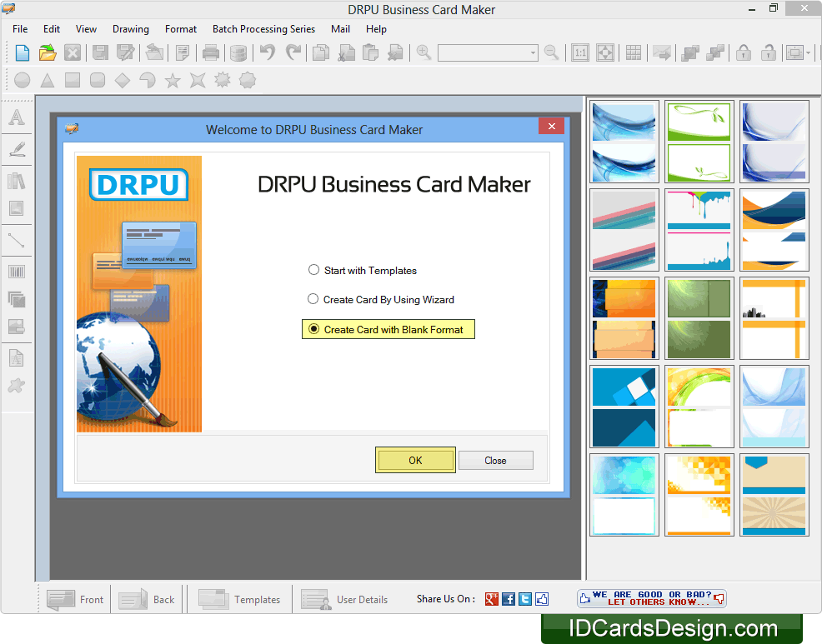Open the zoom level combo box
The image size is (822, 644).
pyautogui.click(x=488, y=53)
